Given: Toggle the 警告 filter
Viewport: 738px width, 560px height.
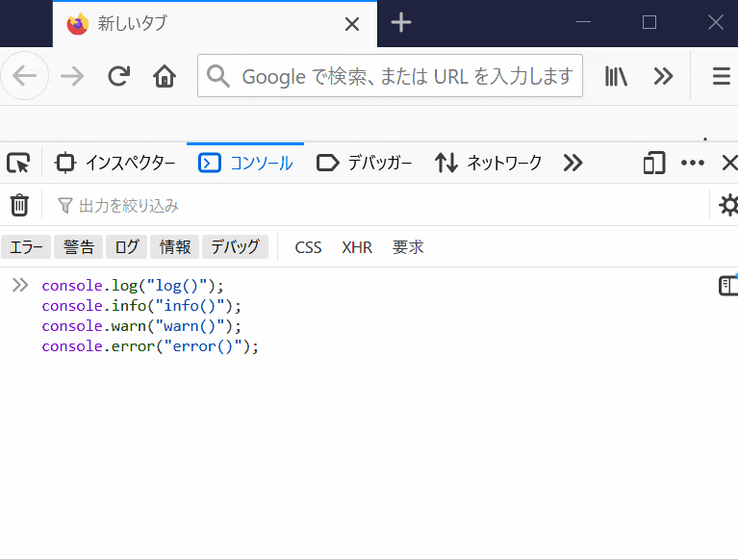Looking at the screenshot, I should coord(78,246).
